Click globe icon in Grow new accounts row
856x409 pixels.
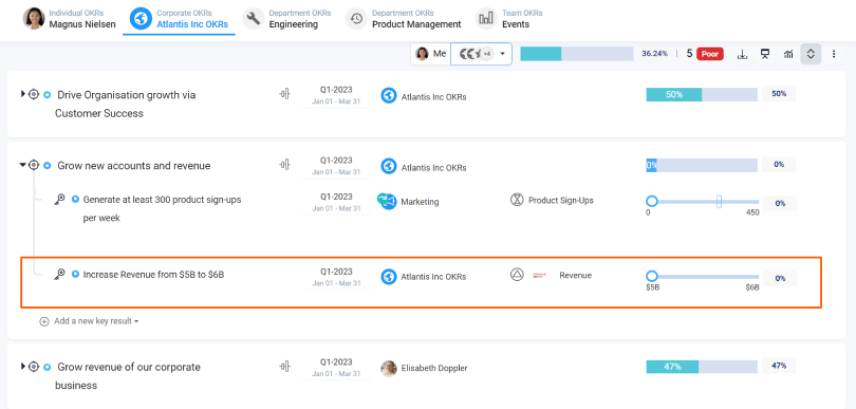click(389, 166)
